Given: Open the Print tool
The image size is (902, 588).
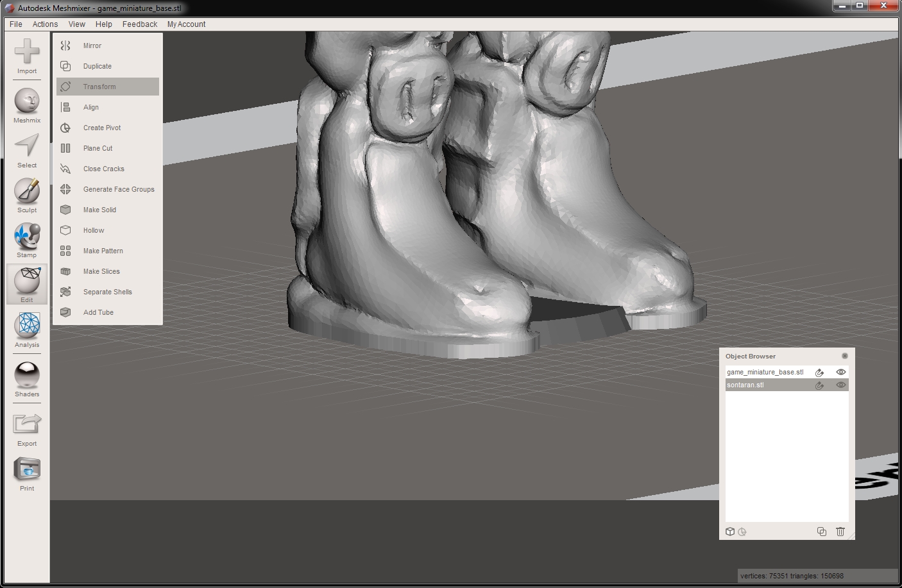Looking at the screenshot, I should point(27,475).
